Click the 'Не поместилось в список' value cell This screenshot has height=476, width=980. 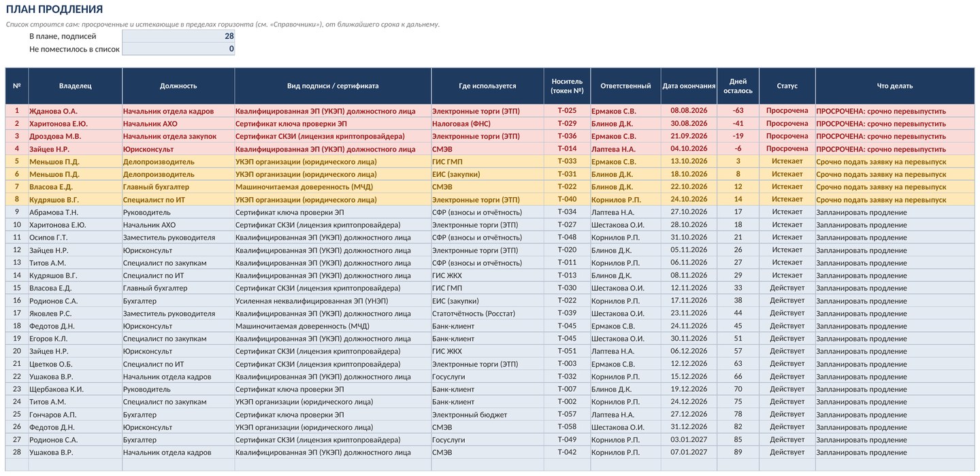click(178, 49)
